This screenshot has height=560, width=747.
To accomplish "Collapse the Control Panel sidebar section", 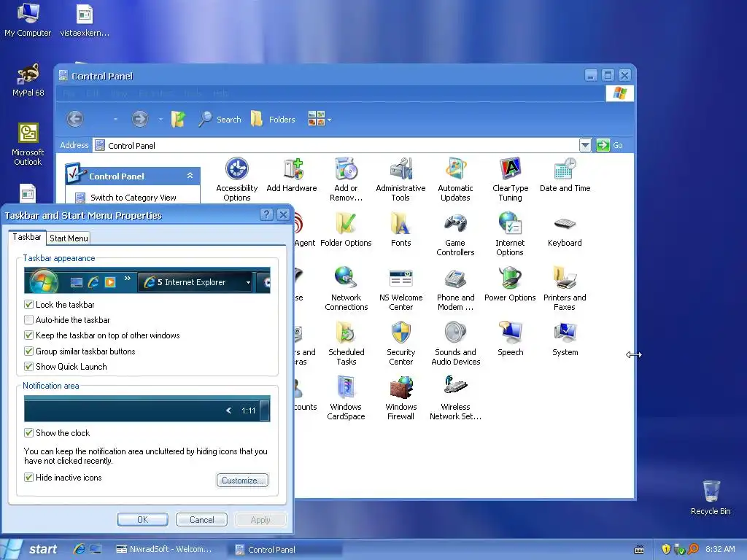I will pos(190,176).
